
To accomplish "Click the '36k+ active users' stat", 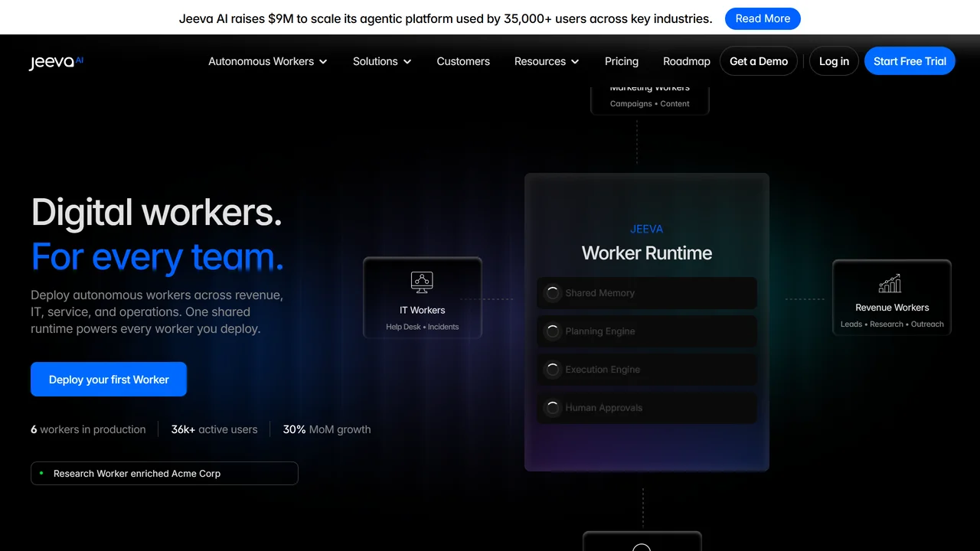I will point(214,429).
